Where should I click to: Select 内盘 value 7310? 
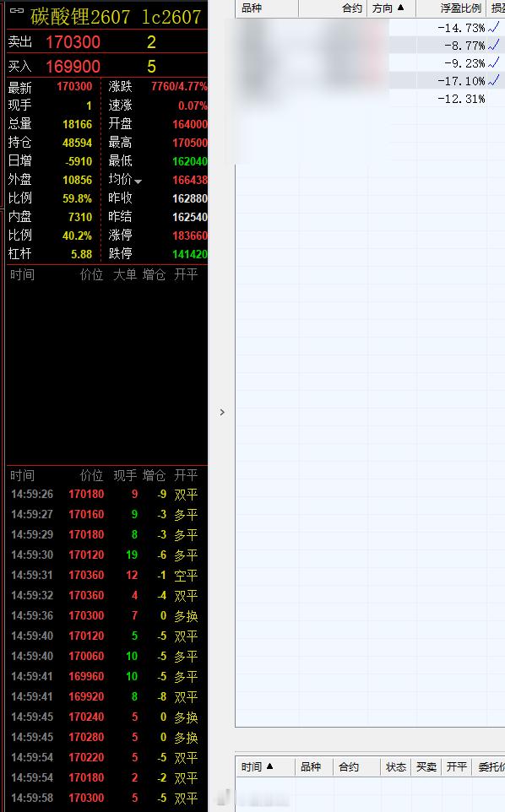tap(80, 217)
